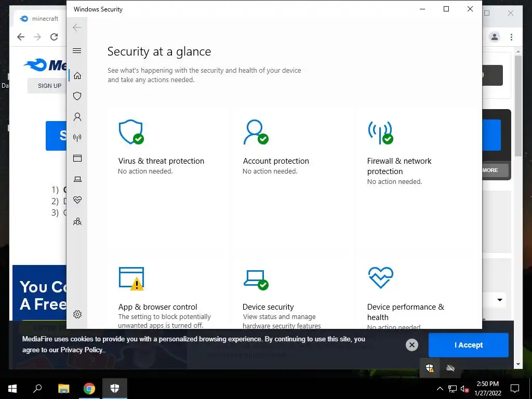Click the Account protection tile icon
The image size is (532, 399).
click(256, 132)
